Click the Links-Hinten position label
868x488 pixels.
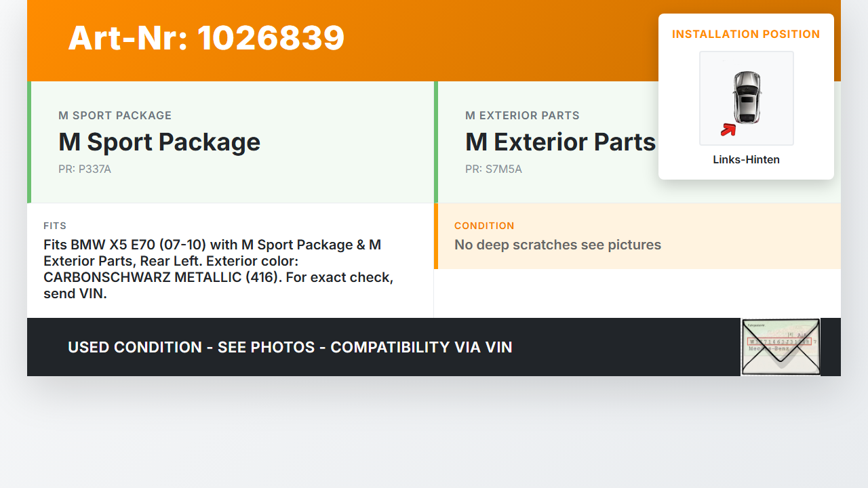746,160
